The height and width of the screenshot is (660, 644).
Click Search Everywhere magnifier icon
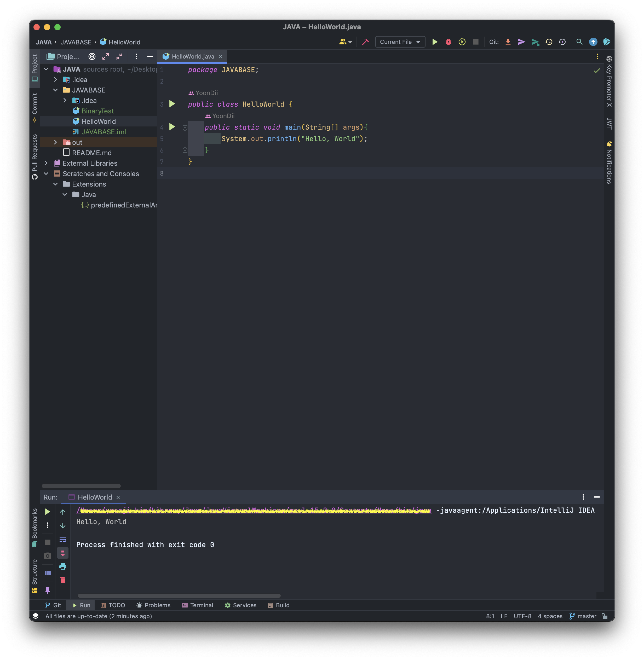pyautogui.click(x=579, y=42)
